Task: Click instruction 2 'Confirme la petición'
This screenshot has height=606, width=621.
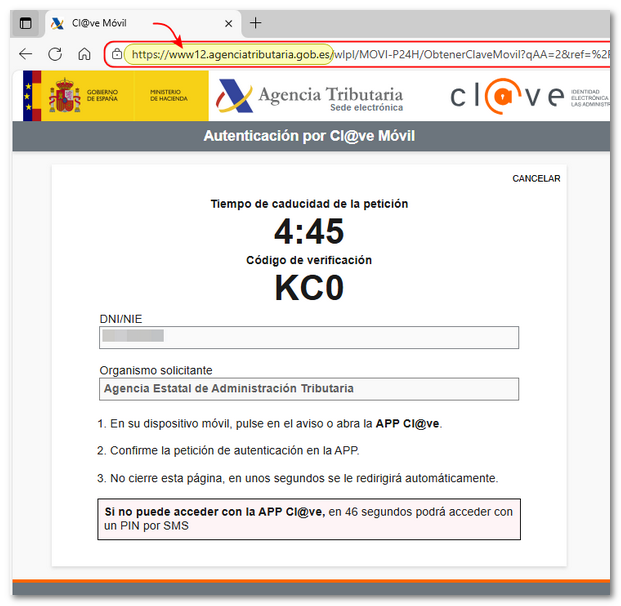Action: tap(228, 451)
